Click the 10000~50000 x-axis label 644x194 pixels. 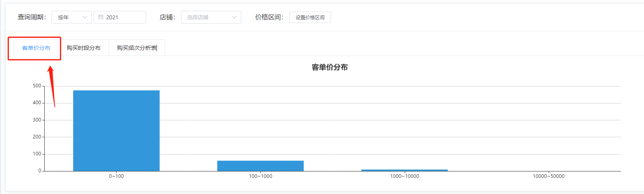[x=548, y=176]
